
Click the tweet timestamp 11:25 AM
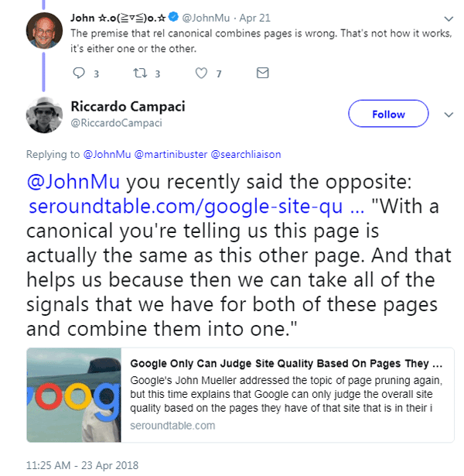81,466
